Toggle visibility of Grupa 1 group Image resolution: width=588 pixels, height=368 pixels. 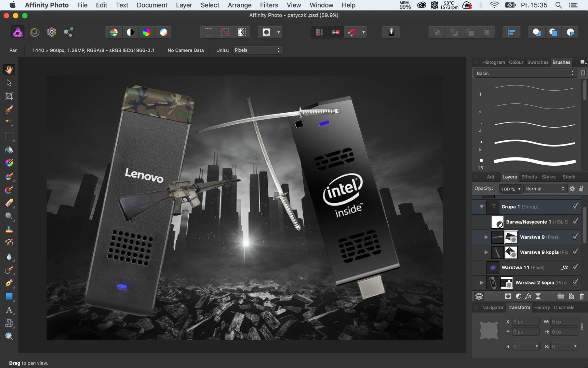click(x=575, y=206)
